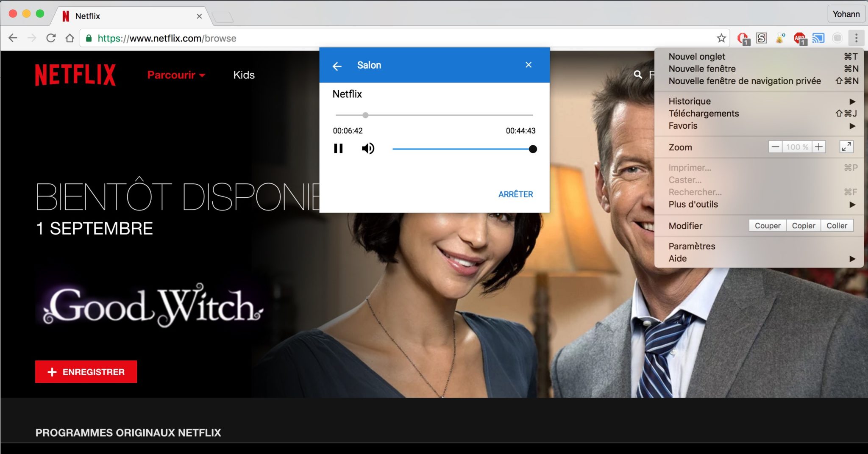Click the full-screen icon beside Zoom

click(x=846, y=147)
